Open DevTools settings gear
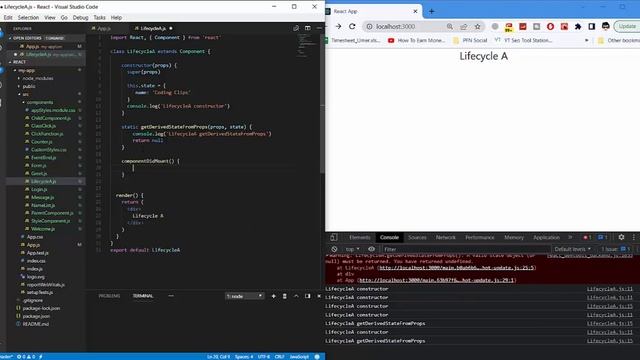The image size is (640, 360). click(x=621, y=237)
